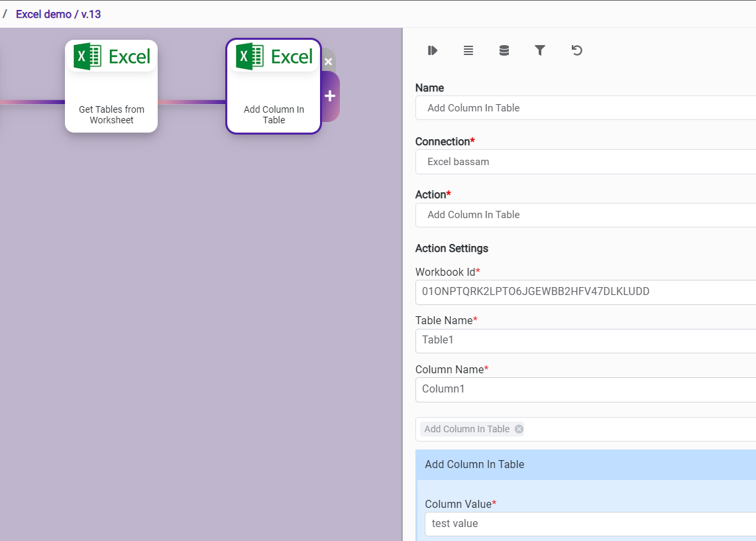Viewport: 756px width, 541px height.
Task: Click the reset undo arrow icon
Action: click(x=576, y=50)
